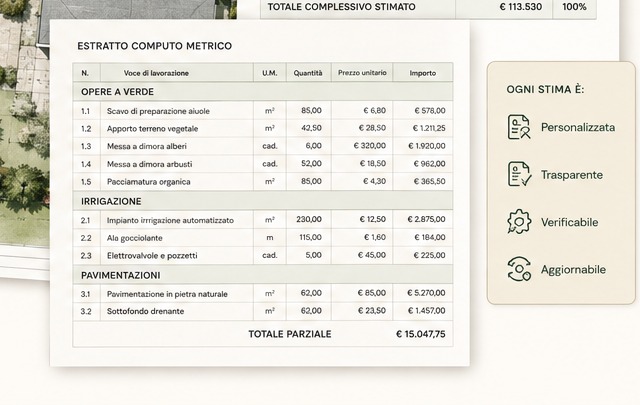Click the IRRIGAZIONE section row
Image resolution: width=640 pixels, height=405 pixels.
pyautogui.click(x=263, y=201)
